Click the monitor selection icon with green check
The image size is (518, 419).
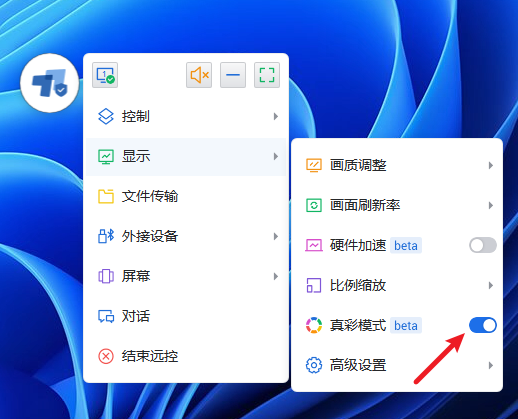click(x=105, y=75)
